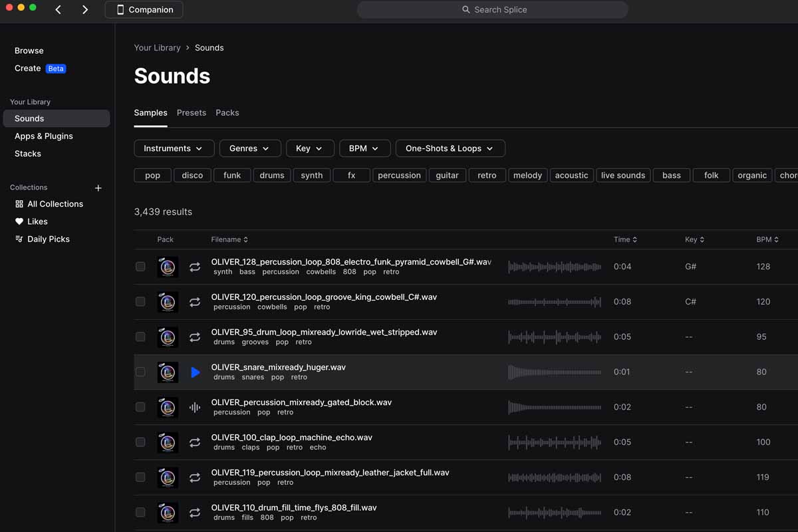798x532 pixels.
Task: Select the checkbox for OLIVER_100_clap_loop_machine_echo
Action: click(140, 442)
